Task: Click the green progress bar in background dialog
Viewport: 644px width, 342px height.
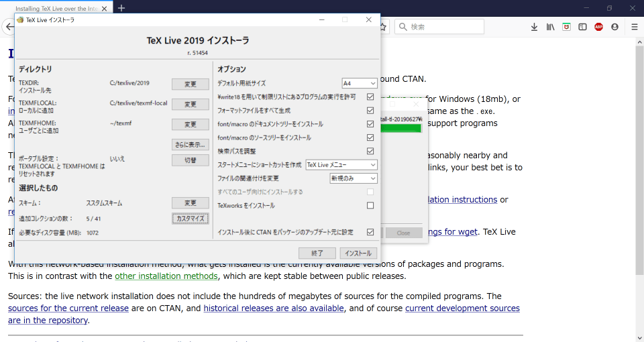Action: pos(401,129)
